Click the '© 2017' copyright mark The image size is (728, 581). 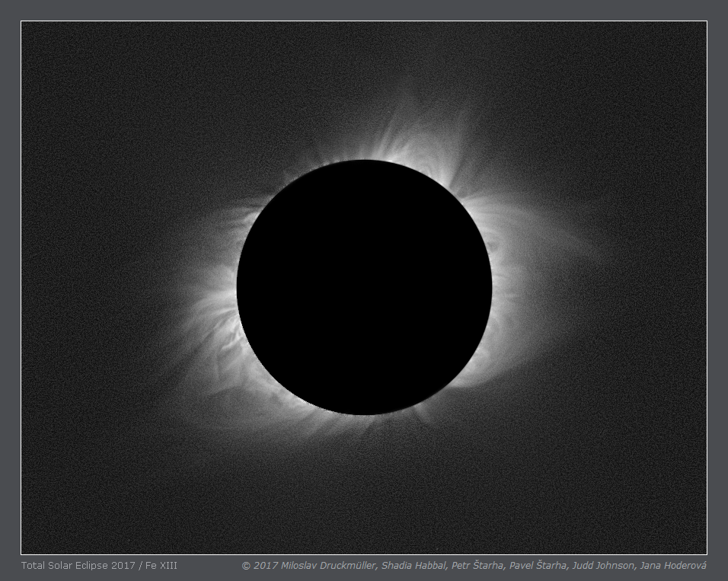(x=257, y=565)
